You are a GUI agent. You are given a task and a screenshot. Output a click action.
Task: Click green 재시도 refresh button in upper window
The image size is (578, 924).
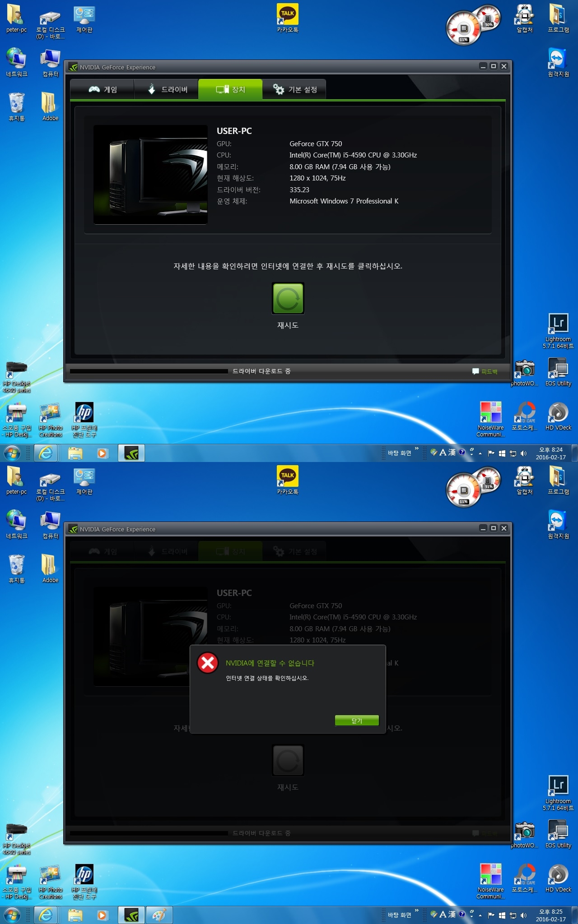coord(288,298)
